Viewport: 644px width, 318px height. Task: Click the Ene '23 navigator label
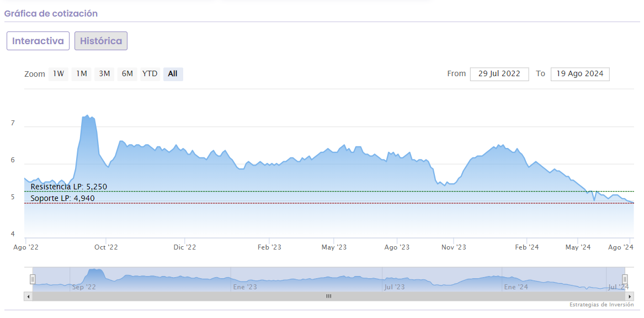point(245,287)
